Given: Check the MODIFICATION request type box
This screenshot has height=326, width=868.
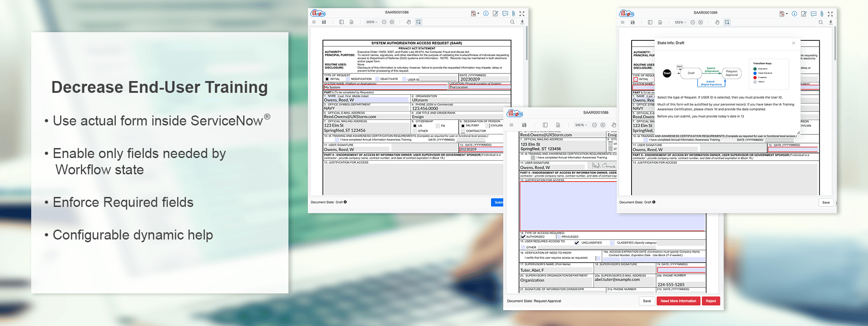Looking at the screenshot, I should (348, 79).
